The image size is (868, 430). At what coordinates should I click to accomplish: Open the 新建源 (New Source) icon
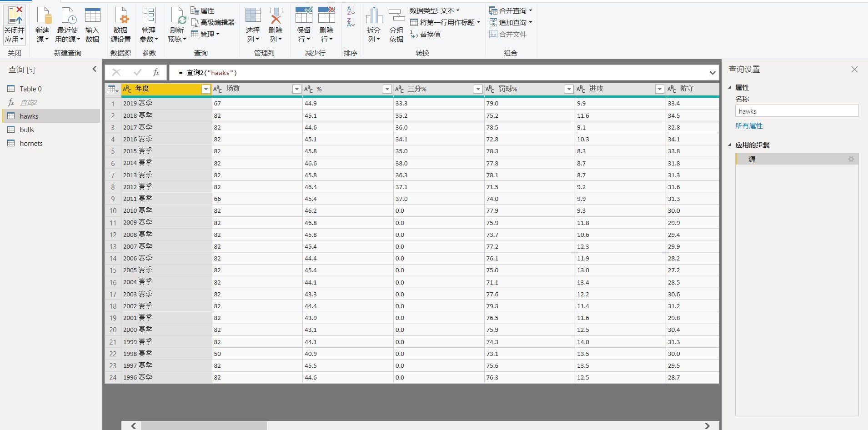point(43,16)
